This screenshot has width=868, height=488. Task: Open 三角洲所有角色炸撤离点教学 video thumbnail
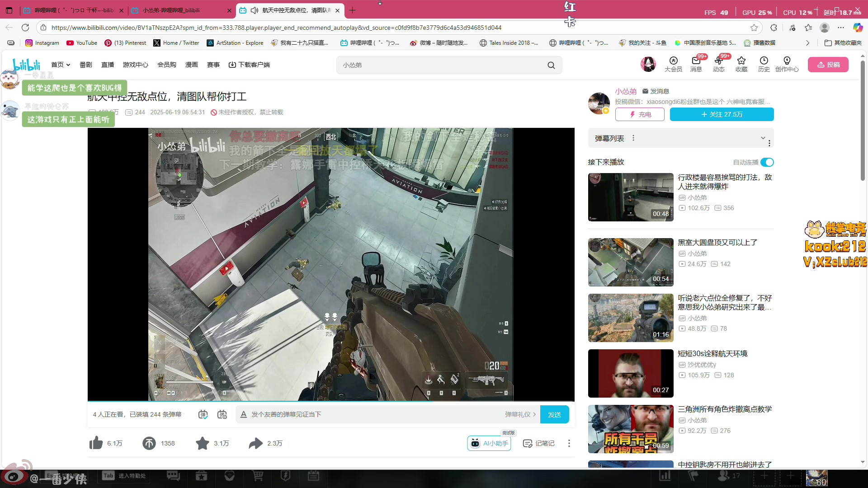[x=631, y=429]
